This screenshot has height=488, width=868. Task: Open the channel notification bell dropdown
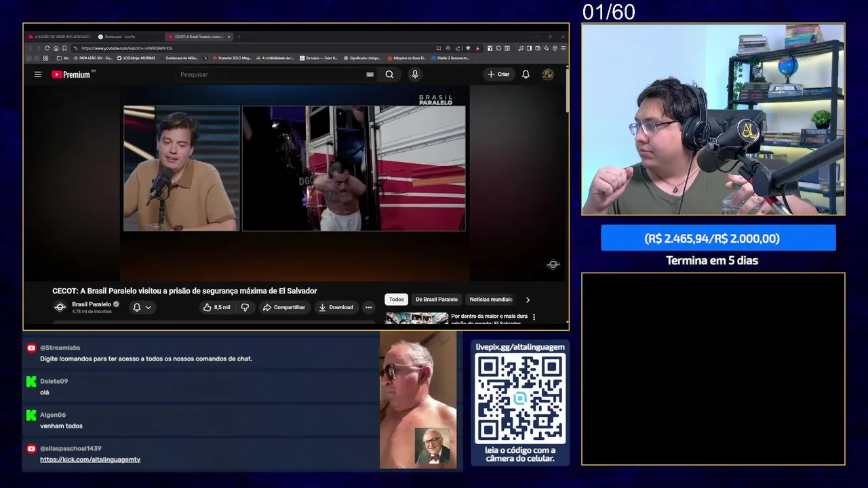tap(142, 307)
